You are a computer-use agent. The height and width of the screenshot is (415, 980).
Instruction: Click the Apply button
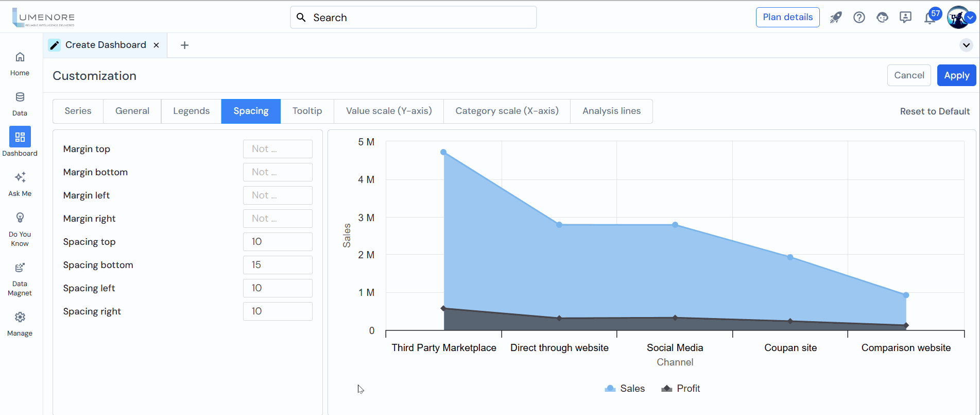tap(956, 75)
